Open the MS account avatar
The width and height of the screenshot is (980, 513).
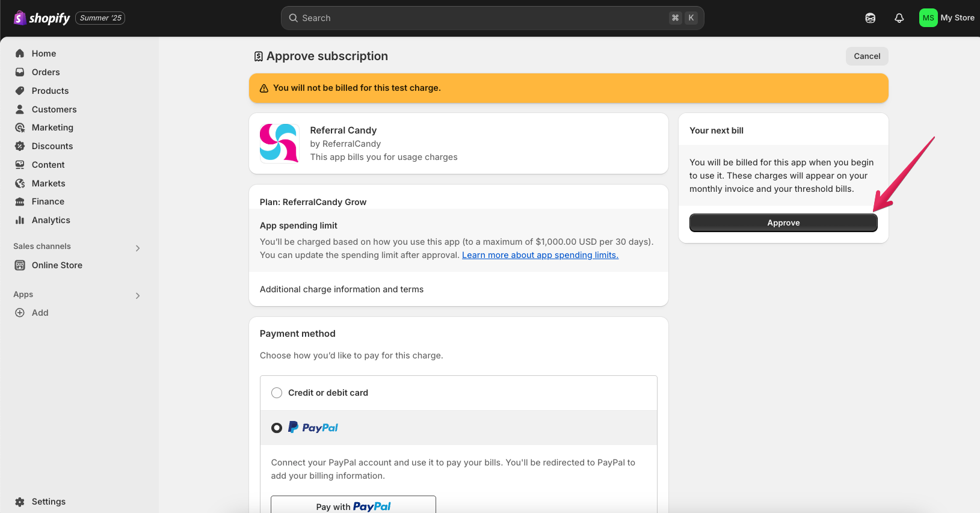coord(928,18)
